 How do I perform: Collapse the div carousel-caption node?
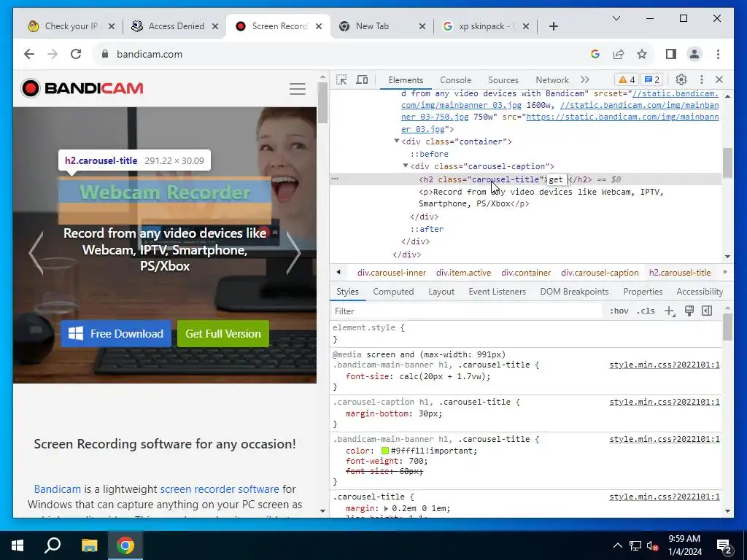point(406,166)
